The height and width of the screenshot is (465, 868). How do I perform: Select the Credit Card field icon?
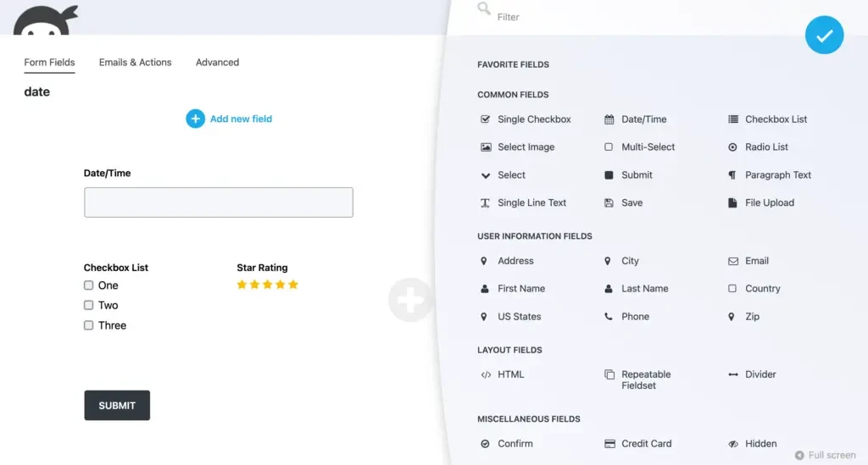tap(609, 444)
